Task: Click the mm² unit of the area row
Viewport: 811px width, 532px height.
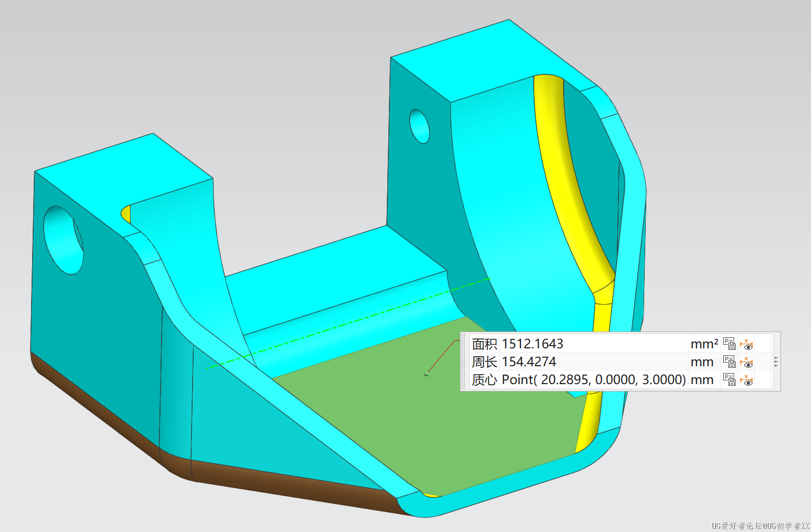Action: (x=704, y=344)
